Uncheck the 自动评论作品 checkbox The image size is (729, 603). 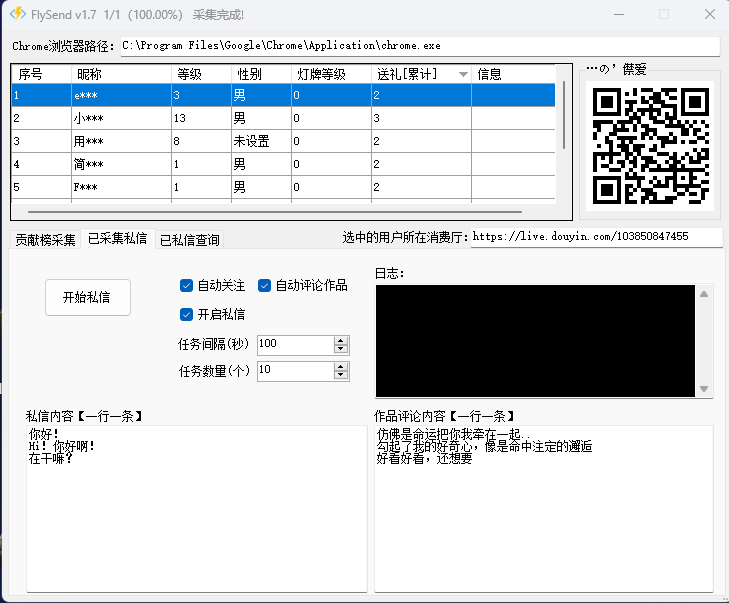(265, 286)
